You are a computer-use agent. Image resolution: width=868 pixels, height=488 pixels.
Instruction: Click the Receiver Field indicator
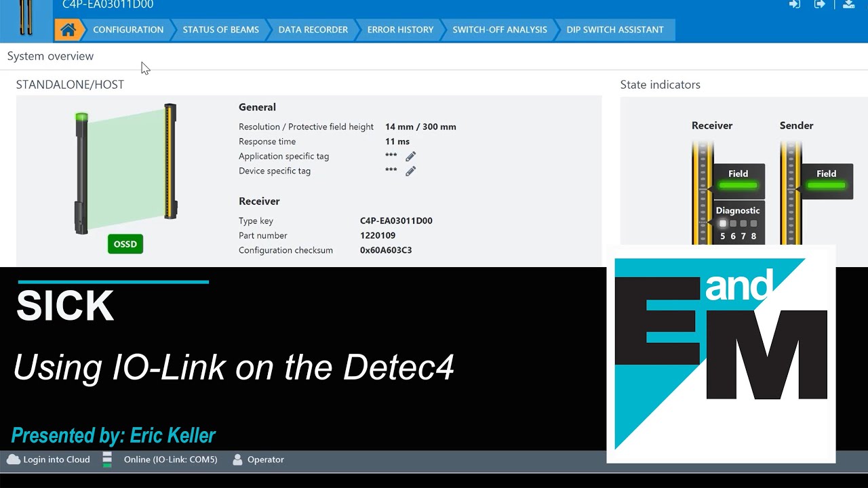click(x=738, y=180)
